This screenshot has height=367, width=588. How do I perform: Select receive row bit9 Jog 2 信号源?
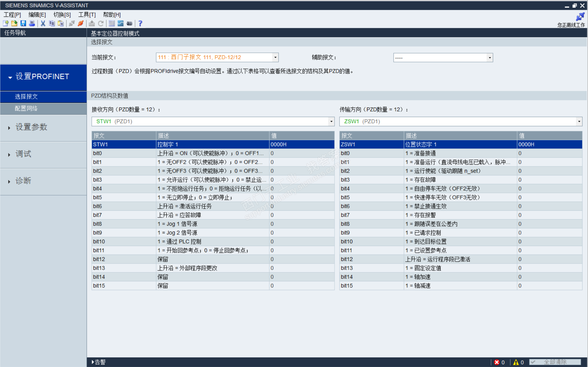tap(213, 233)
